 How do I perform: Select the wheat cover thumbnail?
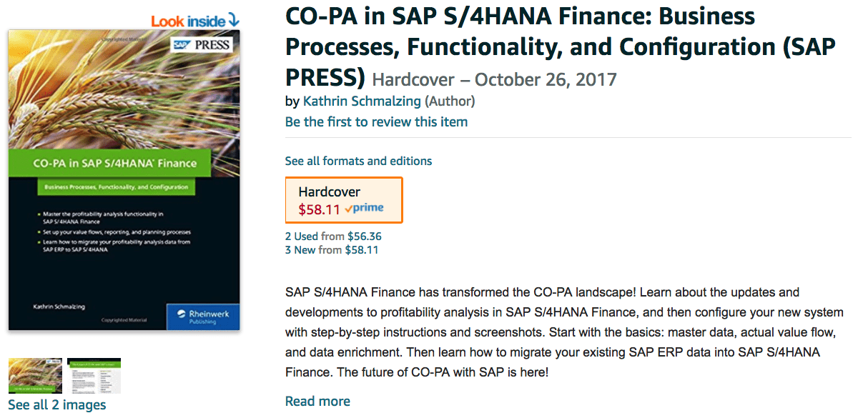coord(35,376)
